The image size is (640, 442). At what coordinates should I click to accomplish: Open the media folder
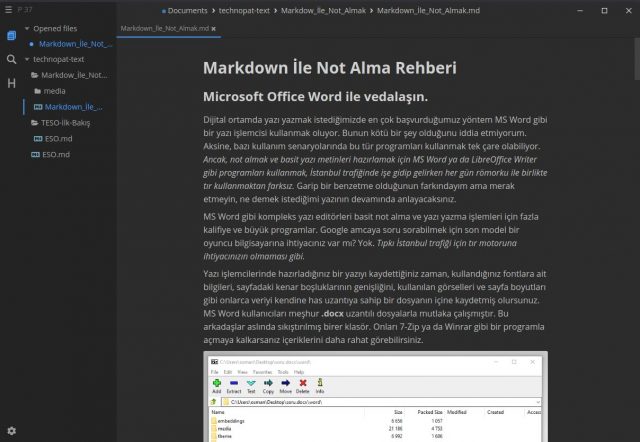tap(50, 91)
